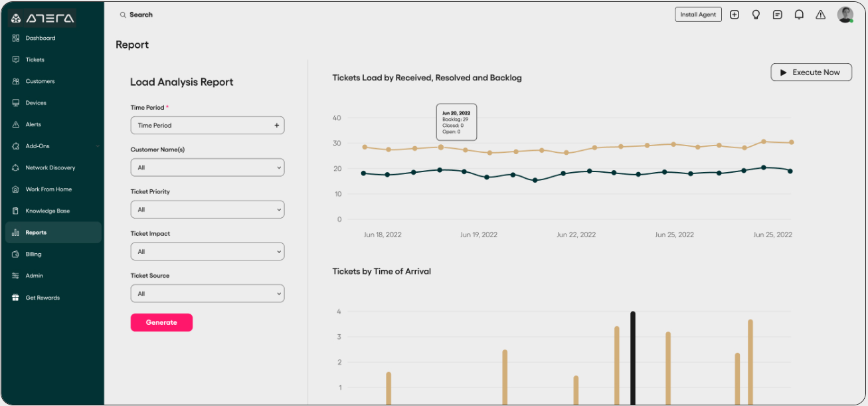868x406 pixels.
Task: Open Knowledge Base from sidebar
Action: point(47,211)
